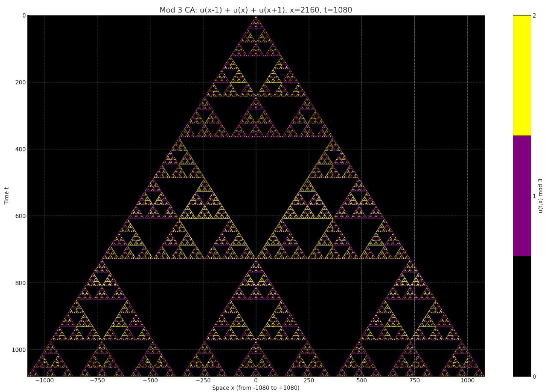Screen dimensions: 546x392
Task: Click the yellow colorbar segment
Action: (x=522, y=75)
